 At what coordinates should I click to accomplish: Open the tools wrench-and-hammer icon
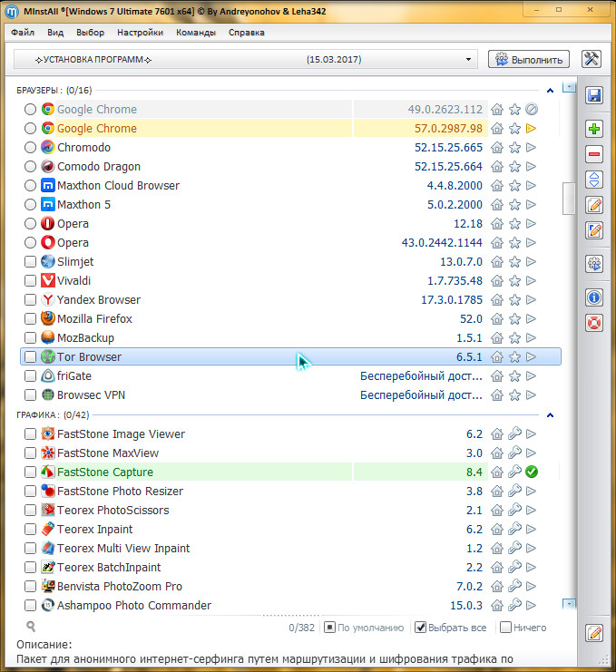tap(592, 59)
